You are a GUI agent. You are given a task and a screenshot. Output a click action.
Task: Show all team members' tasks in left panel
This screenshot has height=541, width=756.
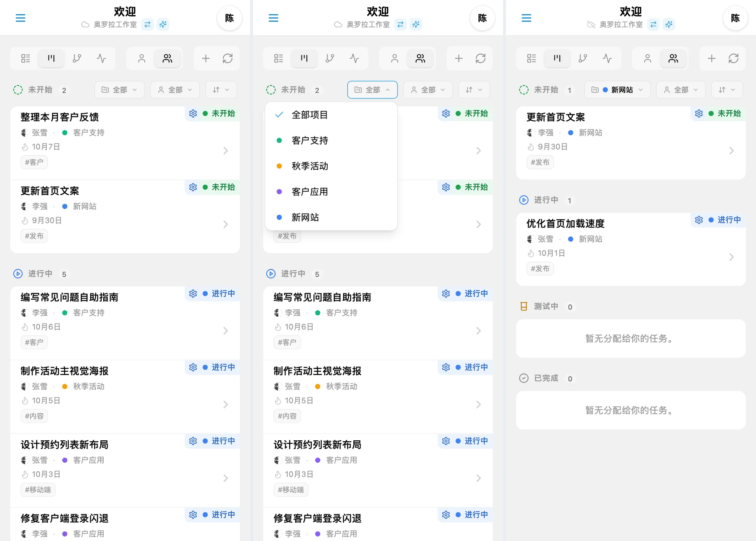(167, 58)
